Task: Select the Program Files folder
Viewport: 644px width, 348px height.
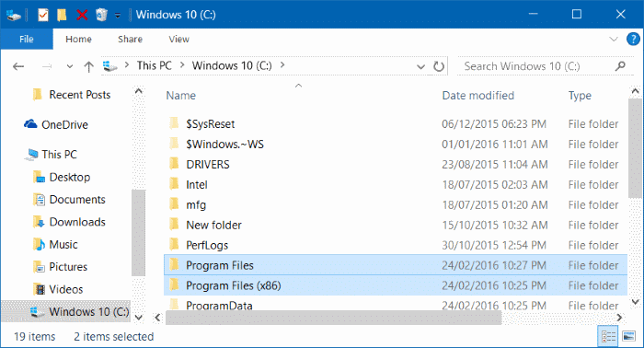Action: click(x=396, y=265)
